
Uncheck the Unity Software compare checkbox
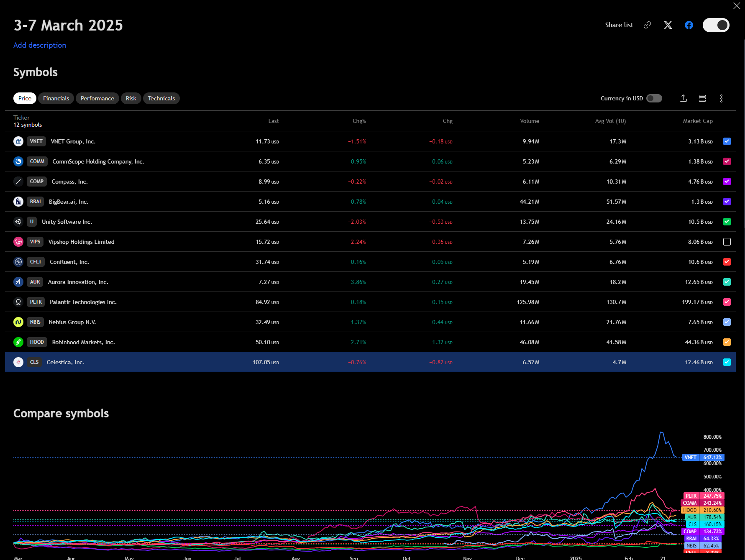[727, 222]
